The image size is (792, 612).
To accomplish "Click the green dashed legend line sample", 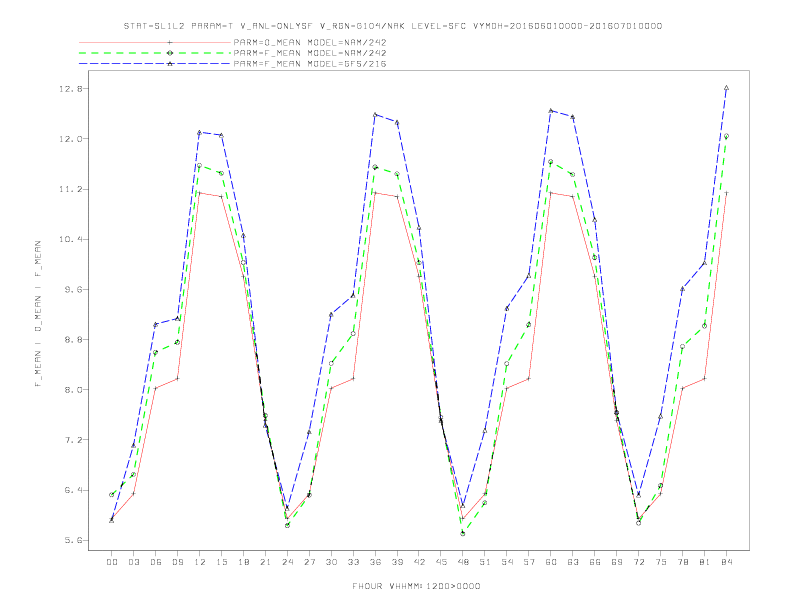I will coord(155,53).
